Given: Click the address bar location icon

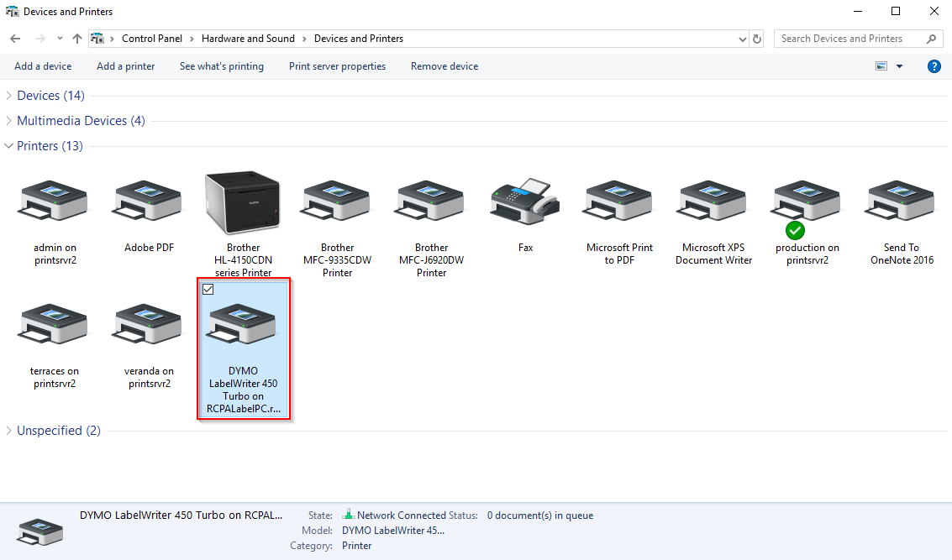Looking at the screenshot, I should tap(97, 39).
